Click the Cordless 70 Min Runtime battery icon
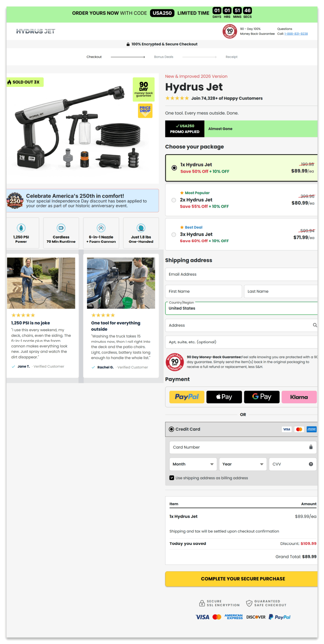The image size is (324, 644). (x=61, y=228)
